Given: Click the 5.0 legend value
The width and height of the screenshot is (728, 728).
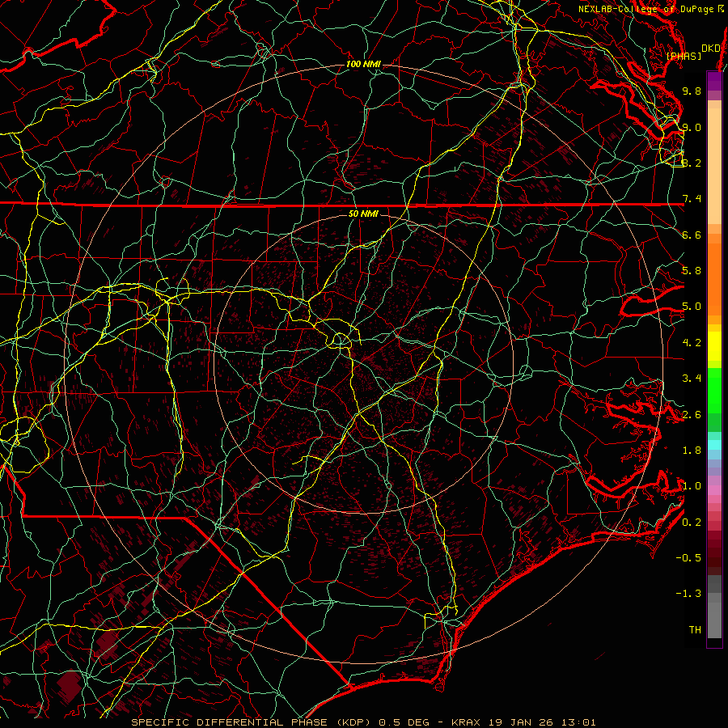Looking at the screenshot, I should (692, 307).
